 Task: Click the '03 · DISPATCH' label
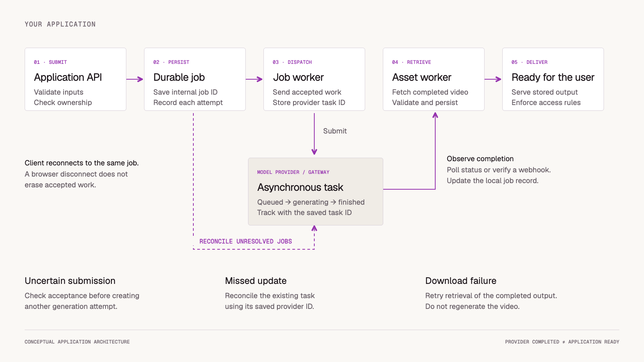pyautogui.click(x=292, y=62)
